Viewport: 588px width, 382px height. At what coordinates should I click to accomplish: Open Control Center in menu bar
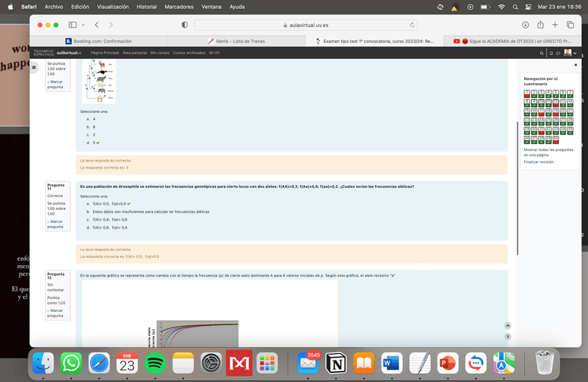pyautogui.click(x=529, y=7)
